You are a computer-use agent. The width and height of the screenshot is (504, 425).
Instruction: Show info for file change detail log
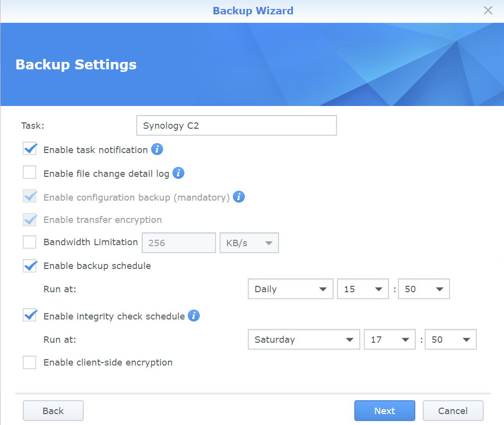click(x=178, y=173)
